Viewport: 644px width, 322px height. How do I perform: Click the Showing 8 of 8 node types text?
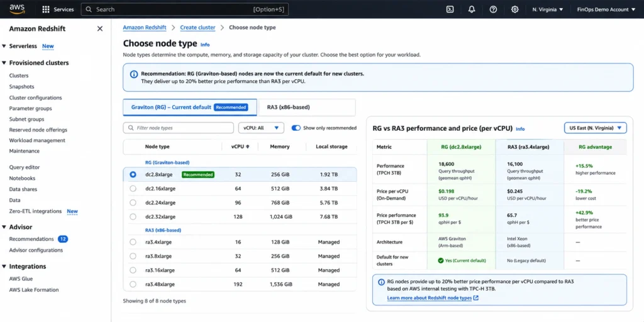155,301
